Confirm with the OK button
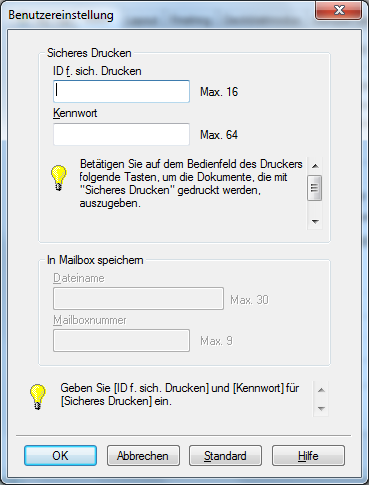This screenshot has width=369, height=485. coord(60,456)
